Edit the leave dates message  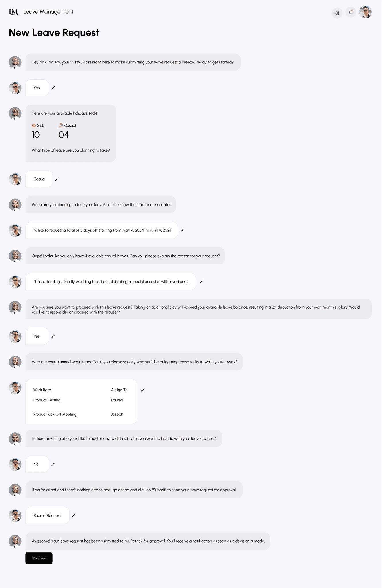pyautogui.click(x=182, y=230)
